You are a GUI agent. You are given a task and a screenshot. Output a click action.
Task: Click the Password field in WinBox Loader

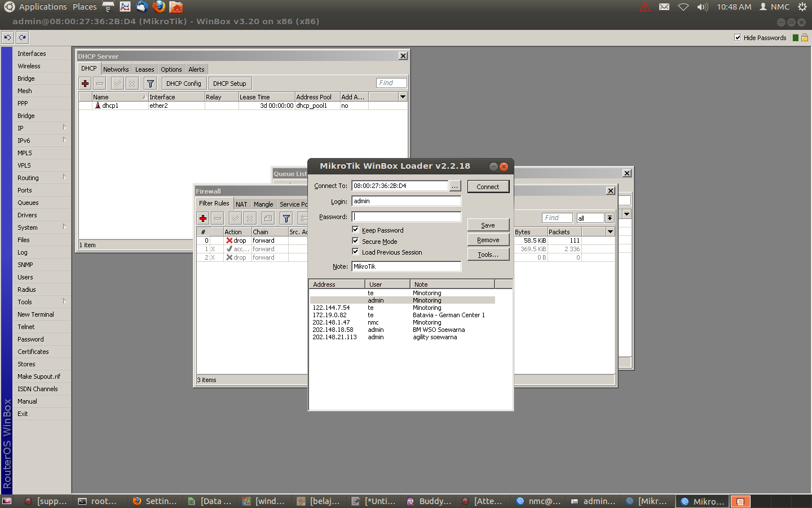pos(407,217)
